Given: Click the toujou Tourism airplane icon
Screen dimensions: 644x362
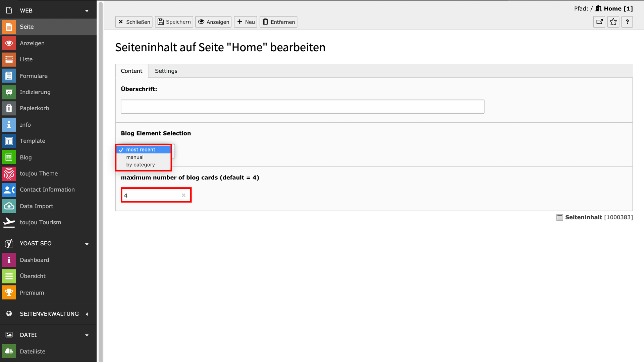Looking at the screenshot, I should tap(9, 222).
